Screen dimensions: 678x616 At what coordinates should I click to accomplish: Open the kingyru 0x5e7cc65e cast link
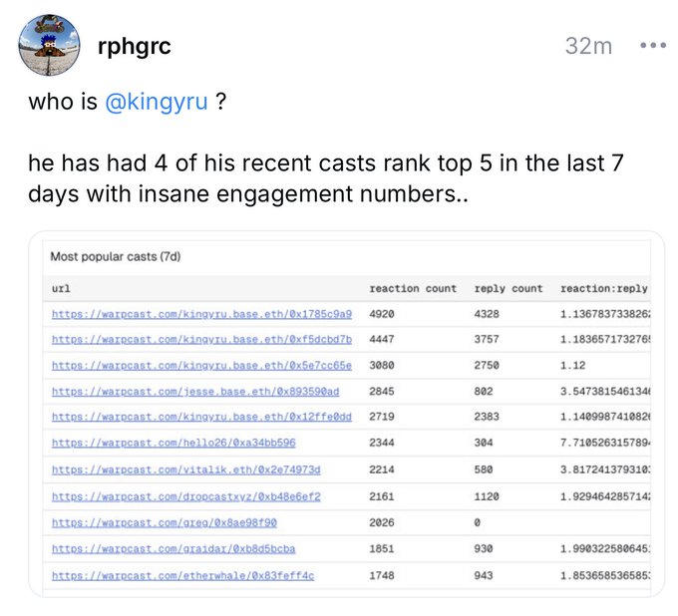click(x=201, y=366)
